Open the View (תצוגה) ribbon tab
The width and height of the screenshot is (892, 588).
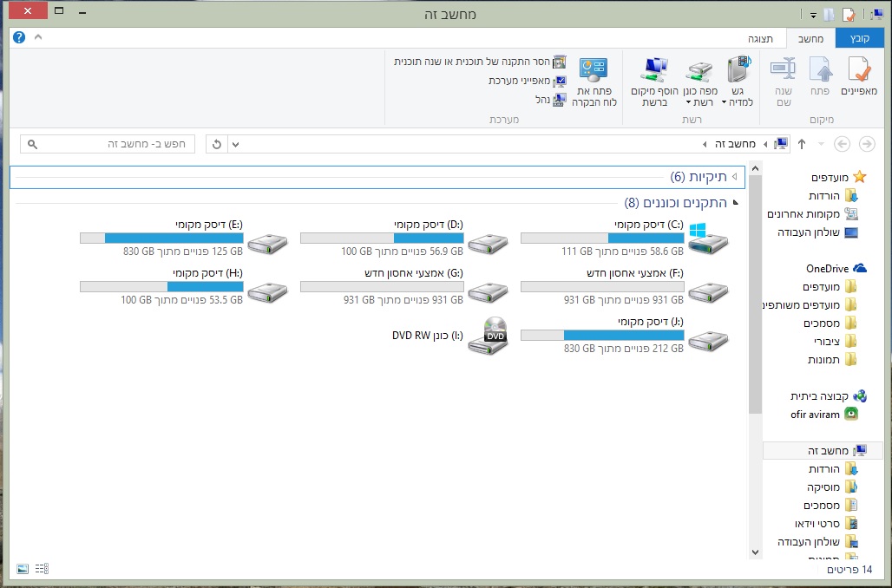click(x=761, y=39)
